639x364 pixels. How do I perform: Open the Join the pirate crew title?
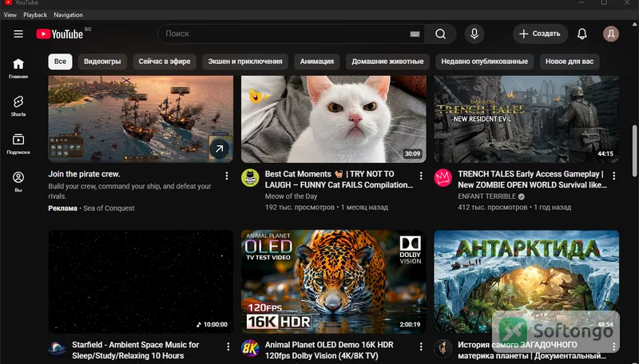coord(85,174)
